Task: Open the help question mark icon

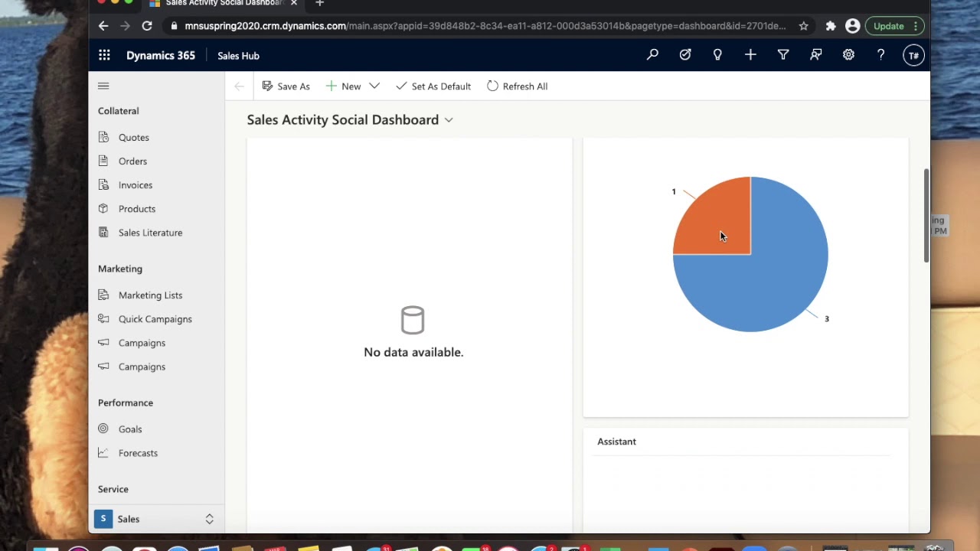Action: coord(880,55)
